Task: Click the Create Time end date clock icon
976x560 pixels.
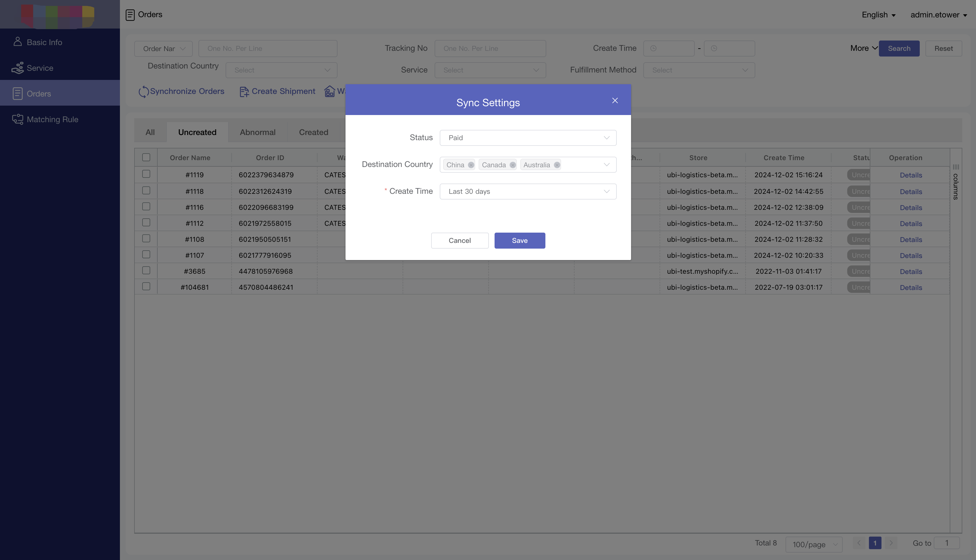Action: (x=714, y=49)
